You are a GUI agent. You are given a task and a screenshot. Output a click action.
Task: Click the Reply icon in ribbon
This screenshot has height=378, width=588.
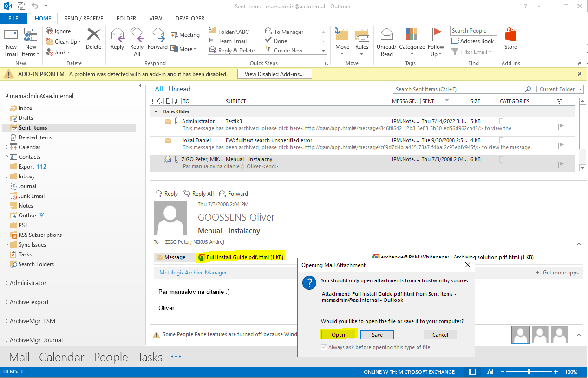click(x=118, y=35)
